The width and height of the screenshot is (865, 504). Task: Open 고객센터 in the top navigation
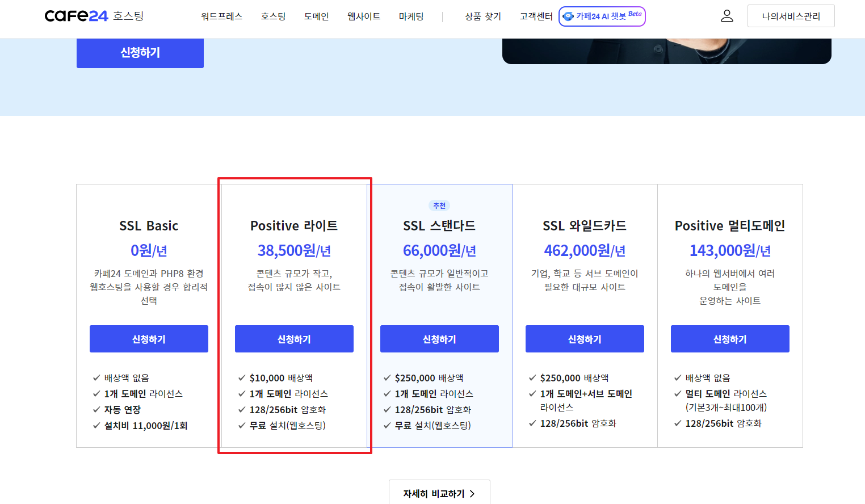536,16
